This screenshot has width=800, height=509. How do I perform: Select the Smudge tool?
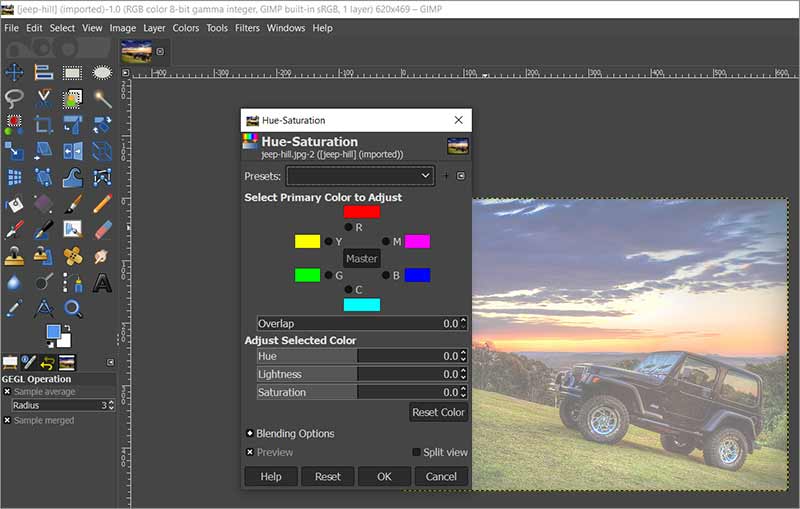pos(102,256)
